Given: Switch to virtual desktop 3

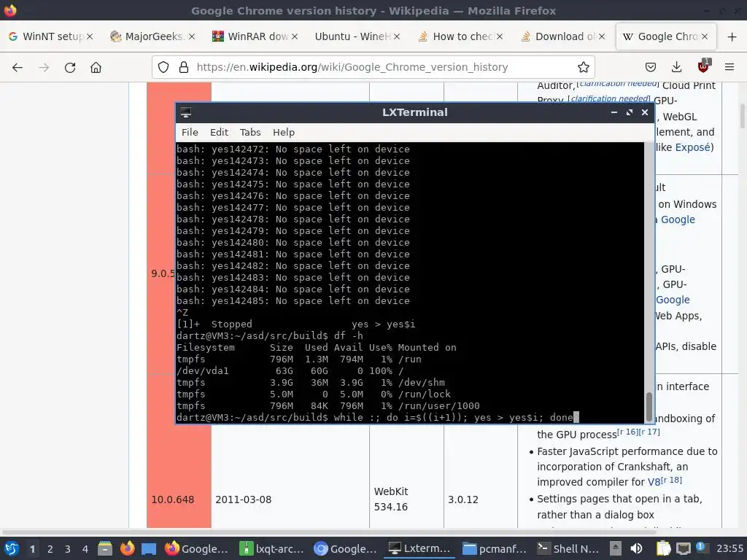Looking at the screenshot, I should pos(68,549).
